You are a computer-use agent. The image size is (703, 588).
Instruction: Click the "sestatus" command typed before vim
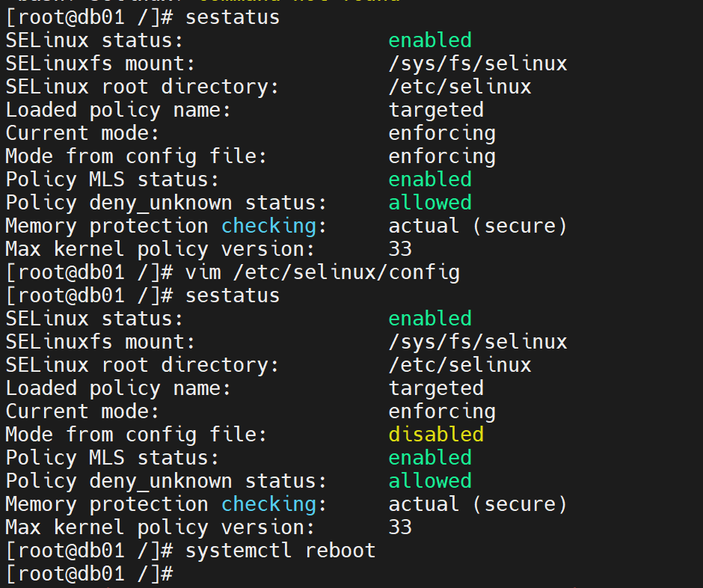click(x=233, y=17)
